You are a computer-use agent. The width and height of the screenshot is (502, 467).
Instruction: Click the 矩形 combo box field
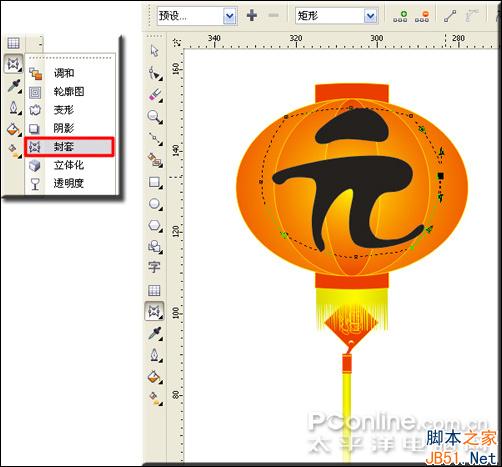point(337,16)
